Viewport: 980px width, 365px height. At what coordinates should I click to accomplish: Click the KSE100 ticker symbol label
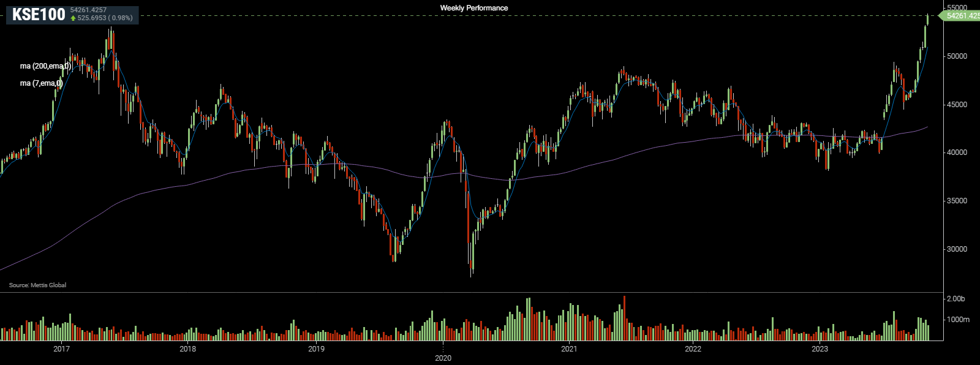(39, 15)
